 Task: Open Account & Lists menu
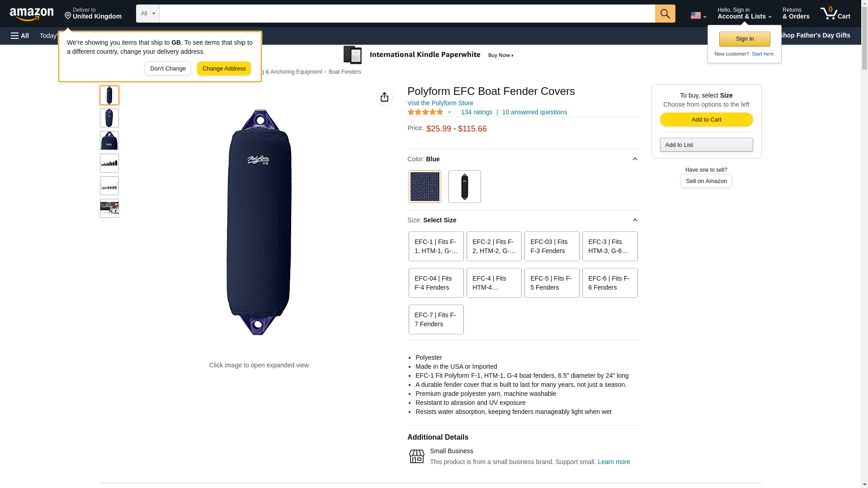[744, 13]
